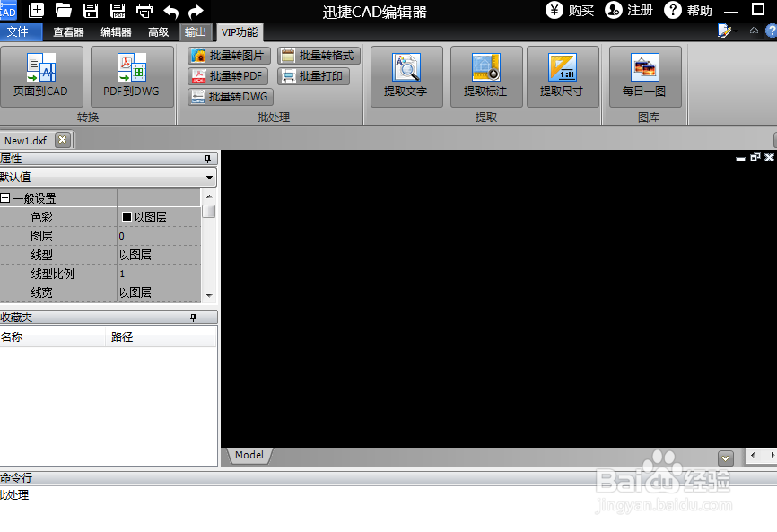Click 批量转格式 batch tool
Screen dimensions: 777x532
(319, 56)
